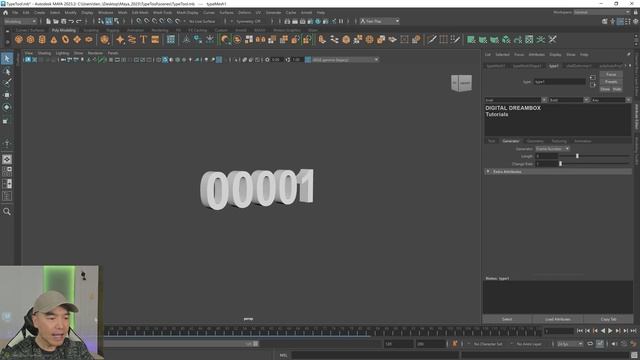Toggle the Channel Box panel icon
The image size is (640, 360).
tap(636, 21)
